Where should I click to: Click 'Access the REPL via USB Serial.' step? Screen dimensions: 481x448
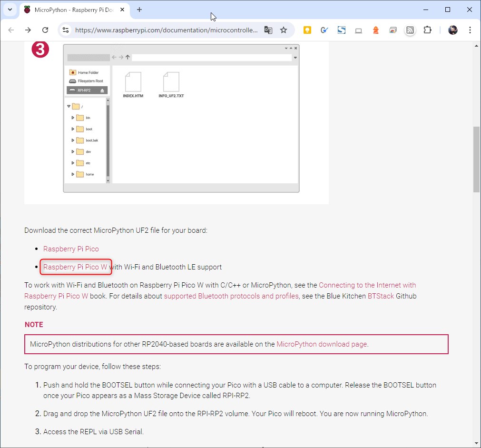pyautogui.click(x=93, y=432)
